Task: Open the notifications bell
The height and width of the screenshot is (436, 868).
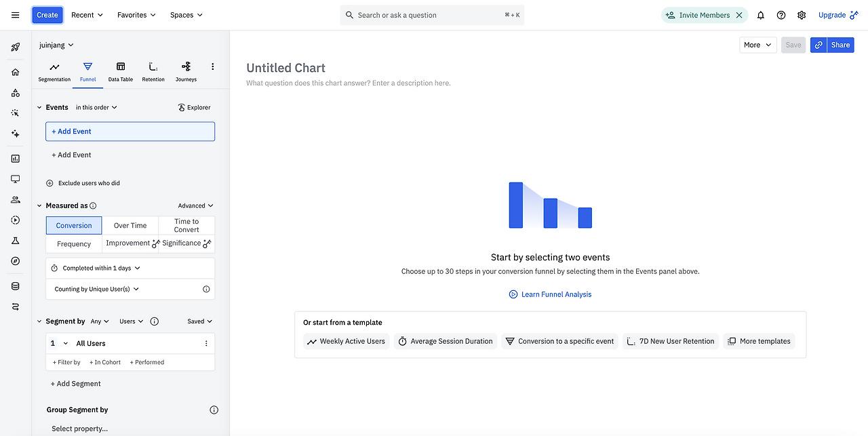Action: (x=761, y=15)
